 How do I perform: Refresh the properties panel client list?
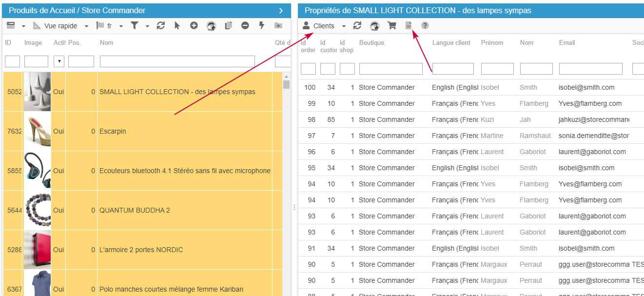pos(357,26)
